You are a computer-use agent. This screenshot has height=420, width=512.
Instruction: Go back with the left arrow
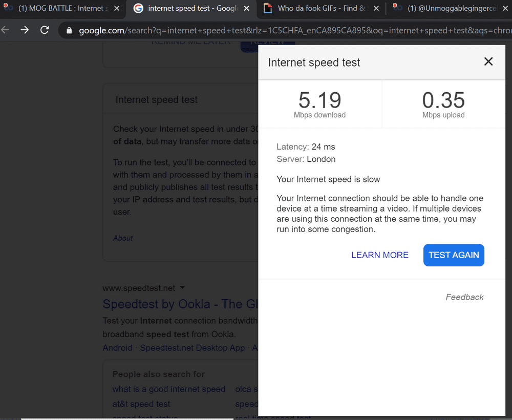click(5, 30)
